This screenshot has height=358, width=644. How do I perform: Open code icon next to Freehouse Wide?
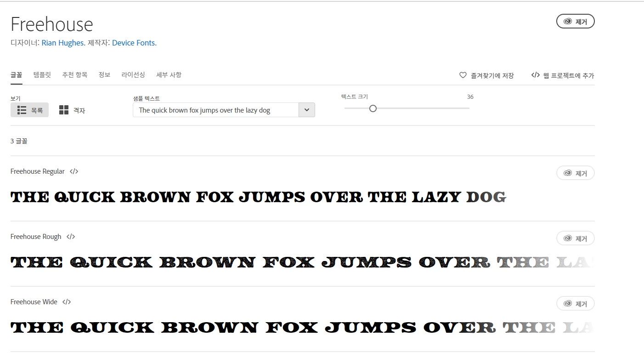tap(67, 302)
